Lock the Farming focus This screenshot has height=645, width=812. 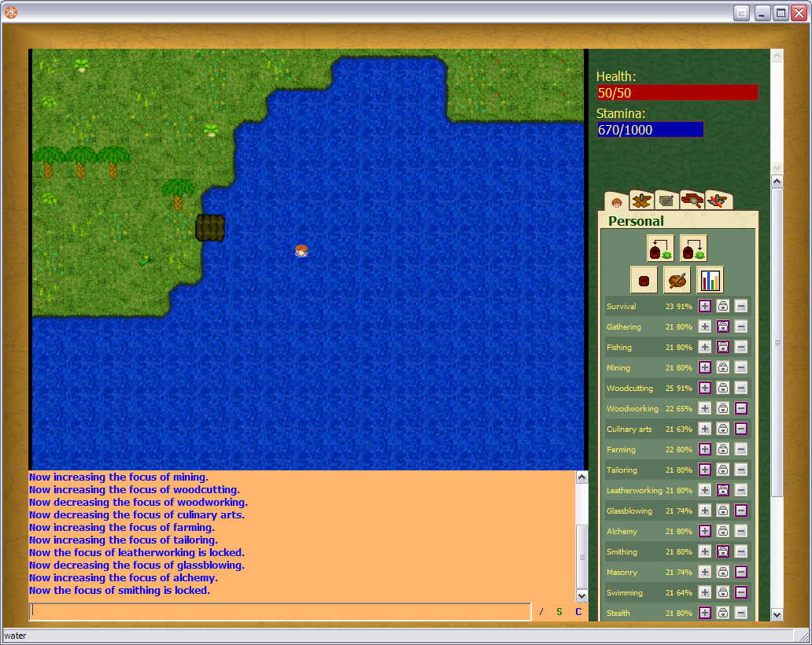click(723, 449)
